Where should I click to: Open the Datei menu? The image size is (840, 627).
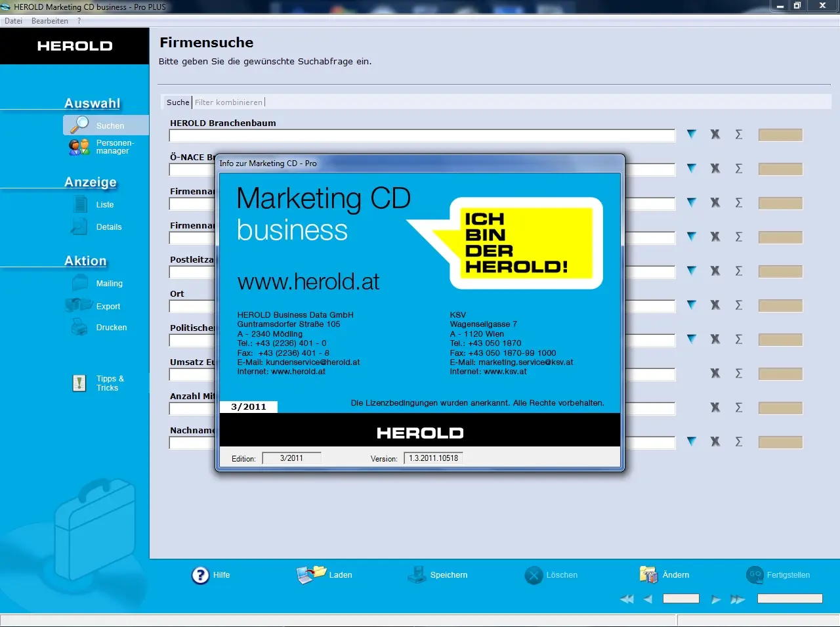[13, 21]
